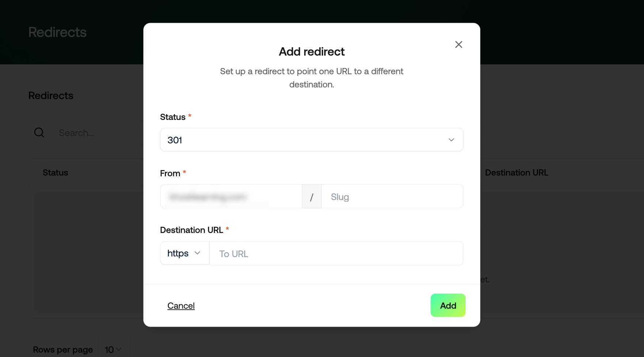Click the chevron in the Status field
The height and width of the screenshot is (357, 644).
point(451,140)
